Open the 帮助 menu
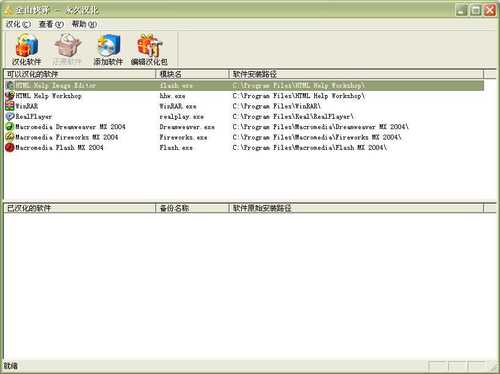Screen dimensions: 500x374 (x=84, y=24)
